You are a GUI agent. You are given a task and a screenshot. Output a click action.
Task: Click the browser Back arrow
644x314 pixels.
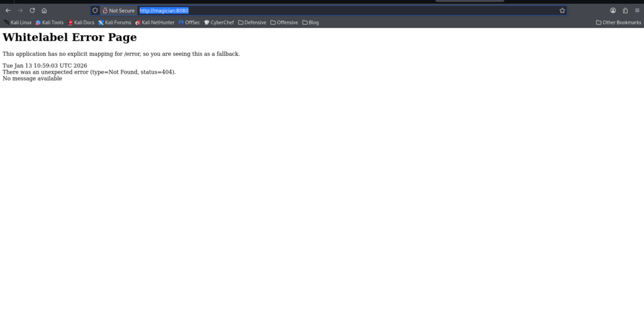coord(8,11)
